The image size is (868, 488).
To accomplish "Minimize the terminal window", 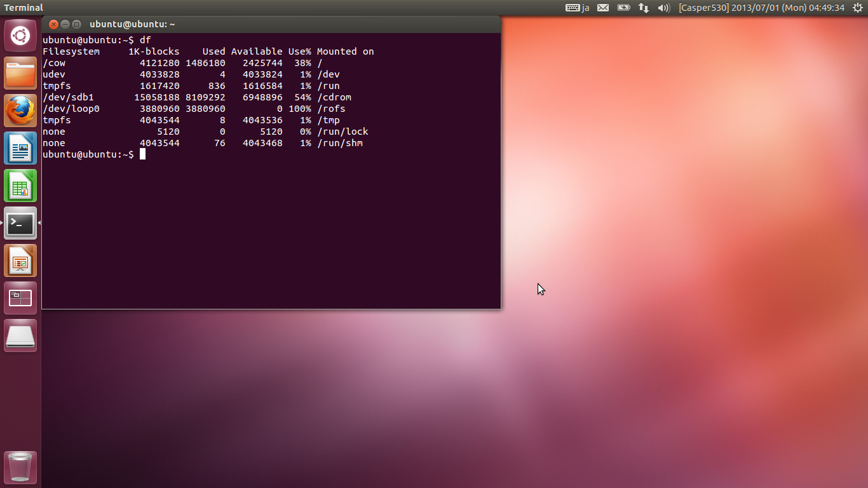I will [65, 24].
